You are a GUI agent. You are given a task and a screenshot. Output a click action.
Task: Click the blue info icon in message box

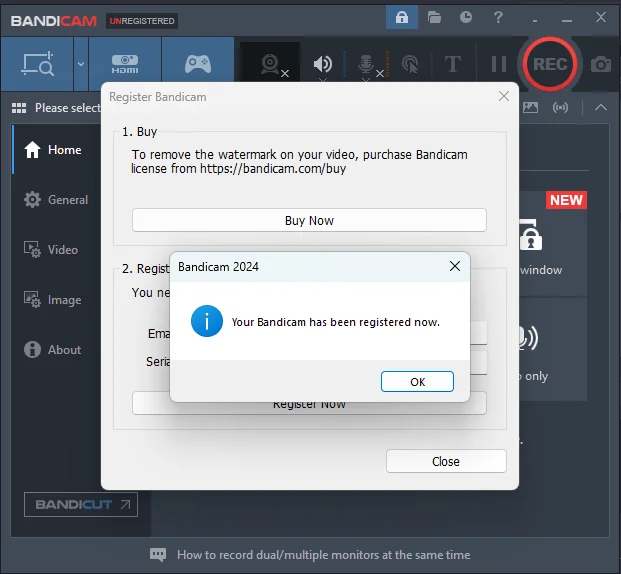click(207, 321)
